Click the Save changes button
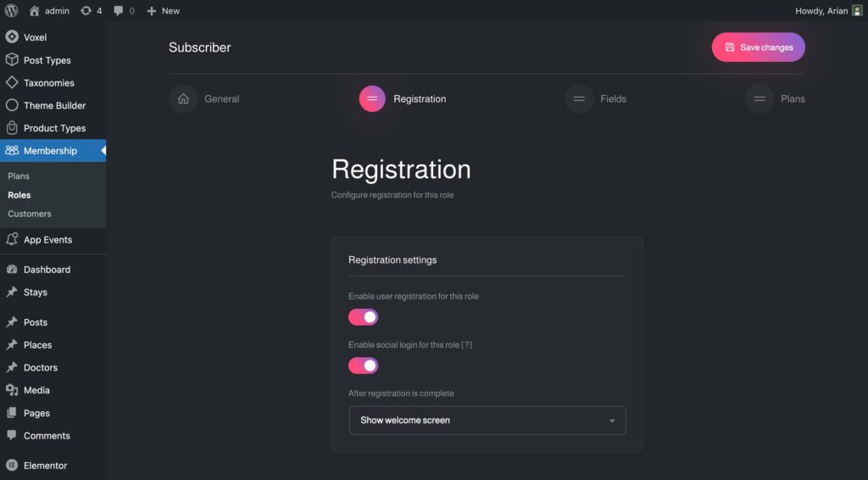Image resolution: width=868 pixels, height=480 pixels. coord(758,47)
